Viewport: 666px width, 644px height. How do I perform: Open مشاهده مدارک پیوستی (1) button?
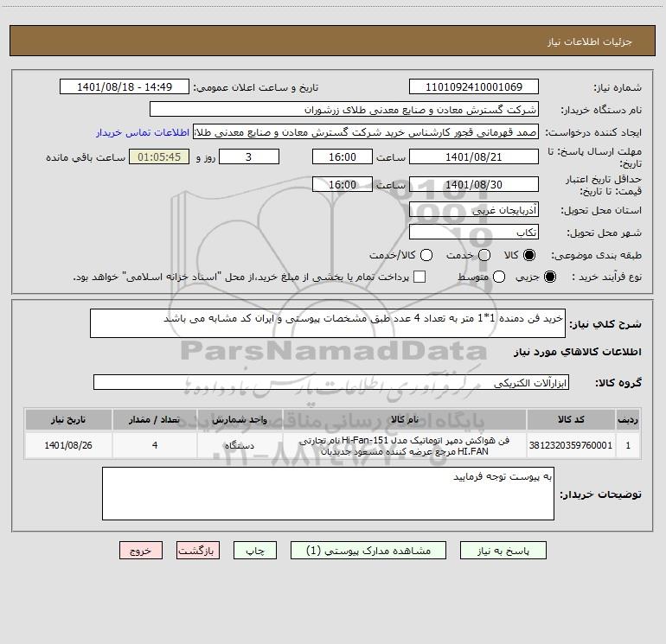(x=368, y=551)
